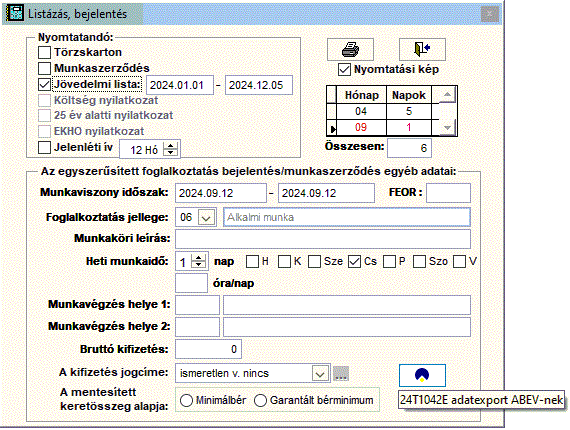This screenshot has width=570, height=430.
Task: Check the Jelenléti ív checkbox
Action: (44, 148)
